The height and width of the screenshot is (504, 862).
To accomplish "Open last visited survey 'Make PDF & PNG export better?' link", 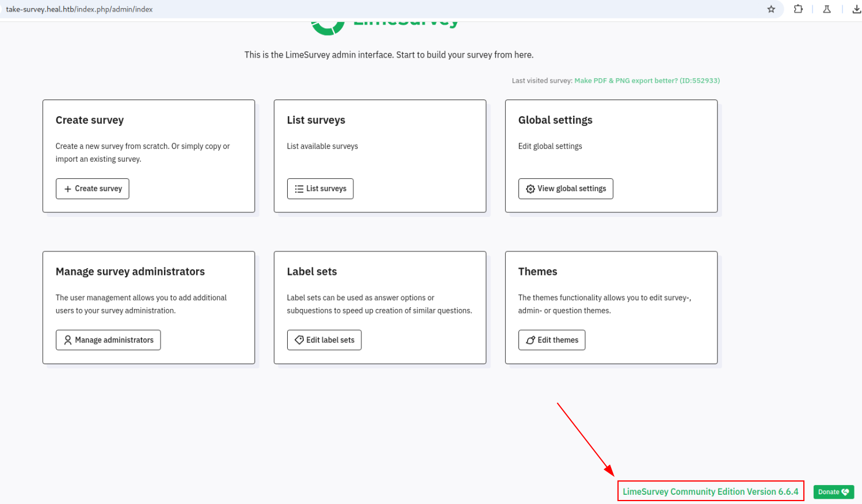I will pyautogui.click(x=647, y=81).
